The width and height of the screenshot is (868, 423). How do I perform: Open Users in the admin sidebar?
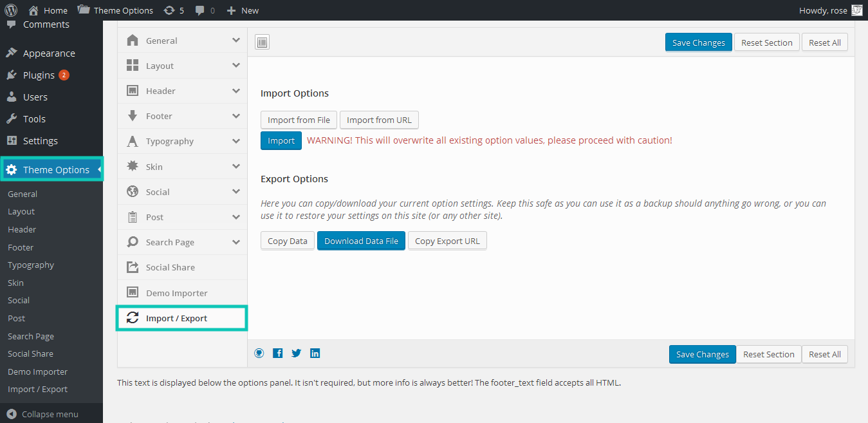coord(51,97)
